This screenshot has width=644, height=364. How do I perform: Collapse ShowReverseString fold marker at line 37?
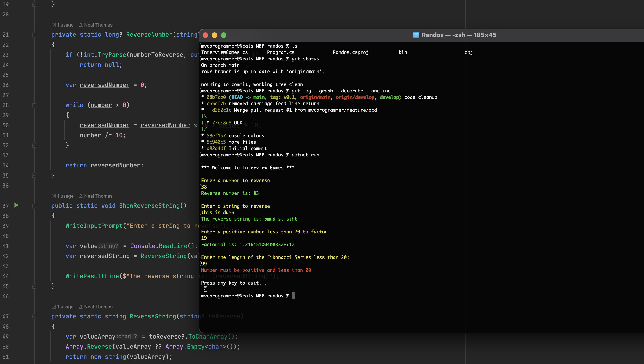pyautogui.click(x=35, y=206)
